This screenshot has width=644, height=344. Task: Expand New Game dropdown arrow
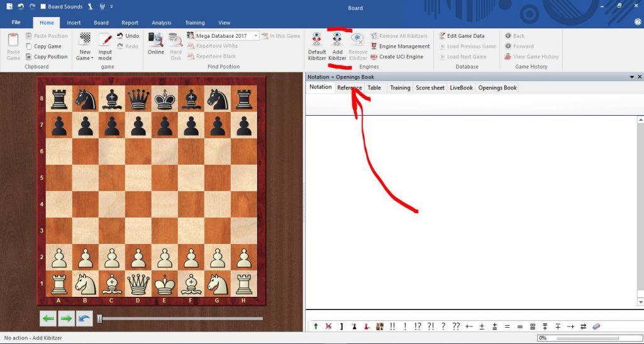tap(92, 58)
